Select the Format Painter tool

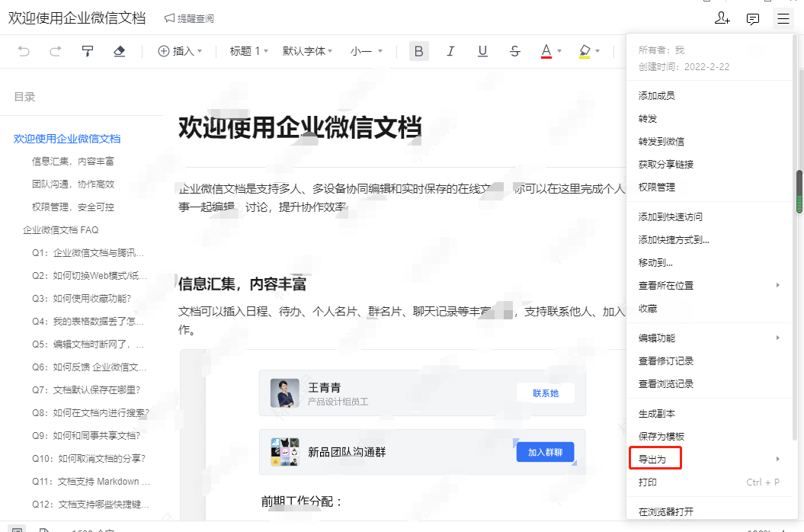(88, 51)
